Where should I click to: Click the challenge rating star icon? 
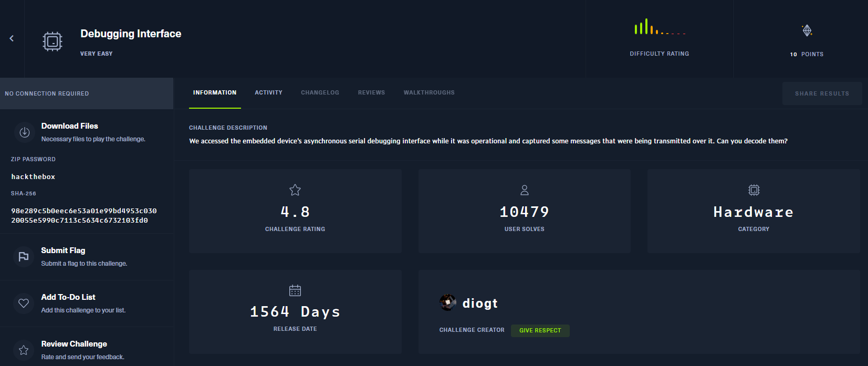pyautogui.click(x=295, y=190)
